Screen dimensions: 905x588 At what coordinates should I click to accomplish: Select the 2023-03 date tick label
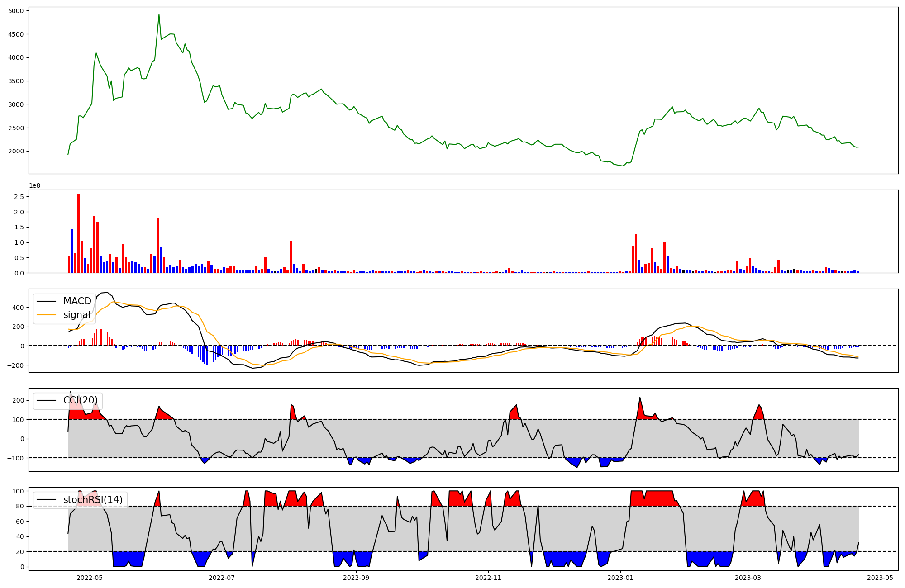(x=748, y=578)
